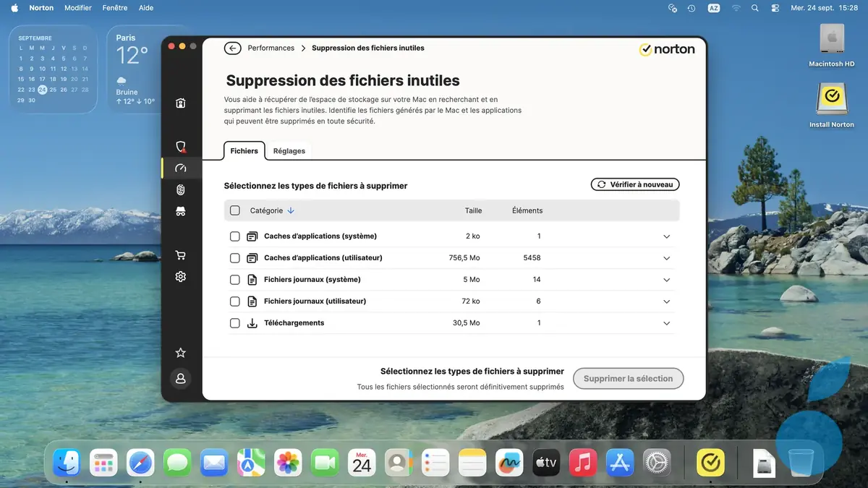Image resolution: width=868 pixels, height=488 pixels.
Task: Expand the Téléchargements row details
Action: coord(666,323)
